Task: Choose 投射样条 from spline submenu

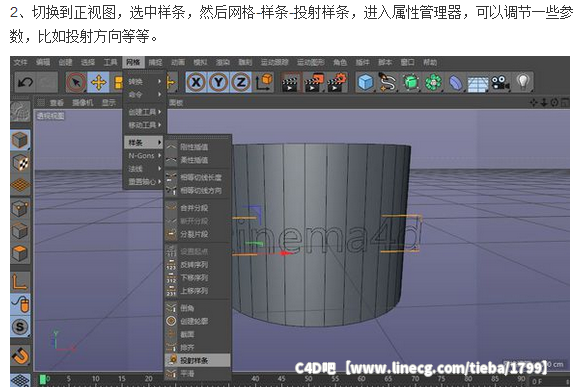Action: 197,360
